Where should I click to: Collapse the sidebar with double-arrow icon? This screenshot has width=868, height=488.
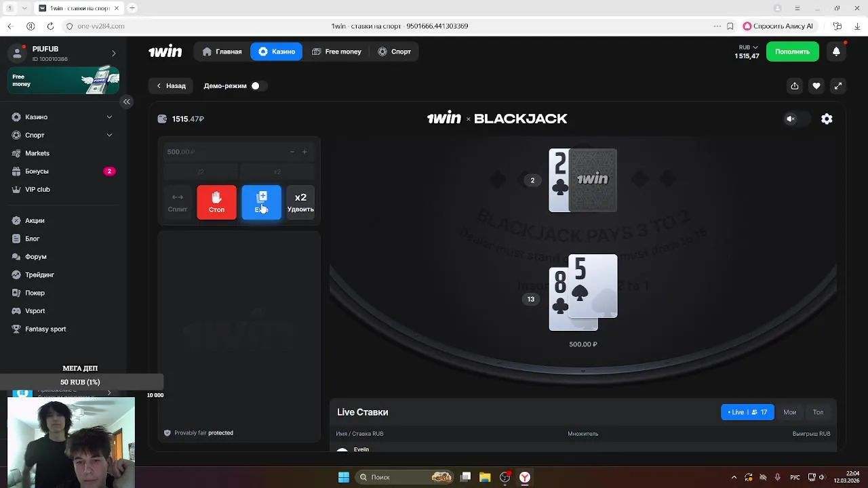(x=126, y=102)
